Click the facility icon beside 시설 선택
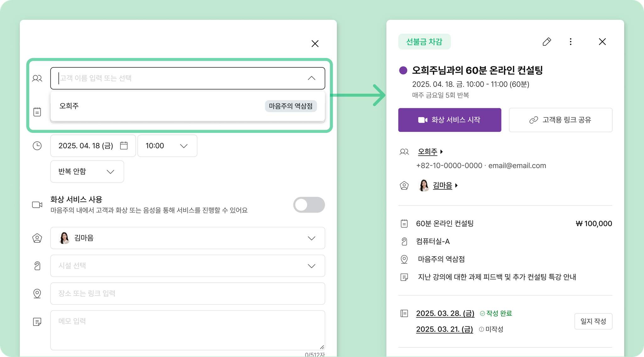Image resolution: width=644 pixels, height=357 pixels. click(x=37, y=266)
